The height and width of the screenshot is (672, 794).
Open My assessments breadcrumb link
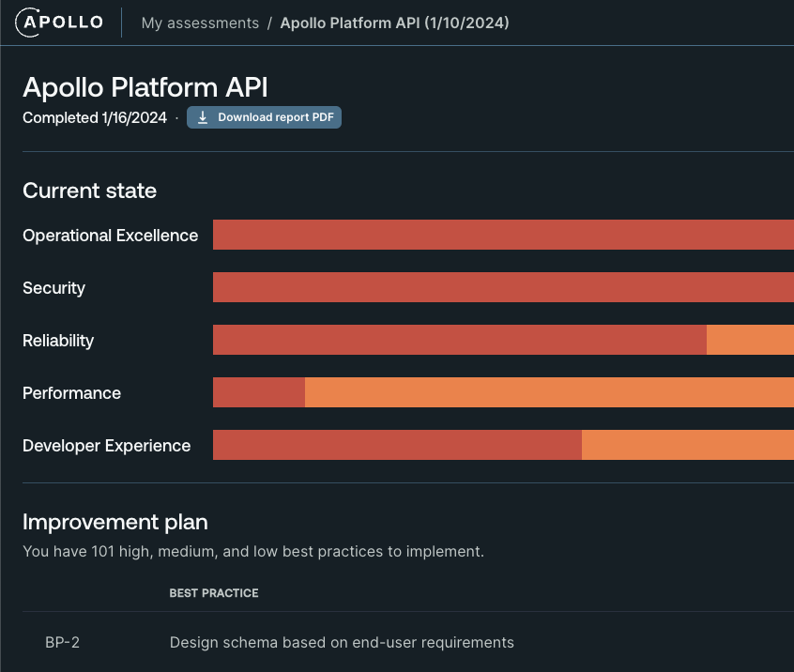pyautogui.click(x=200, y=23)
